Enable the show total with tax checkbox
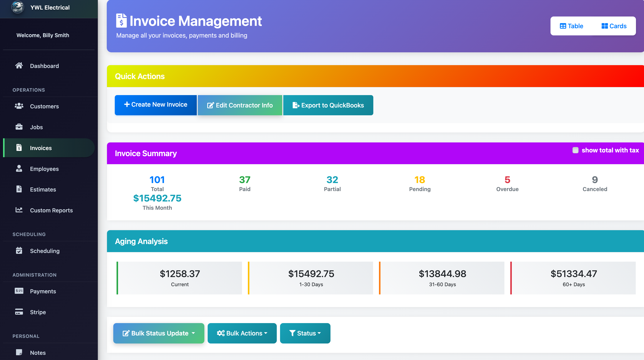The height and width of the screenshot is (360, 644). coord(576,150)
